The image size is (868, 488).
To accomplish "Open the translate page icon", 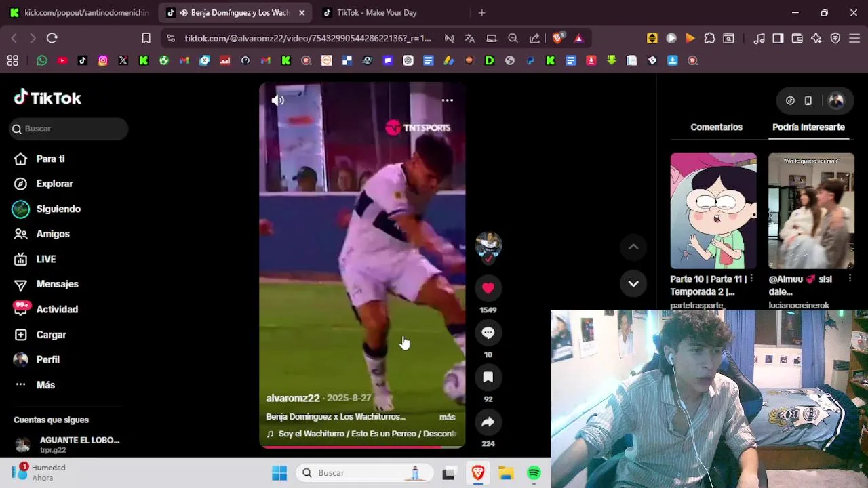I will [469, 38].
